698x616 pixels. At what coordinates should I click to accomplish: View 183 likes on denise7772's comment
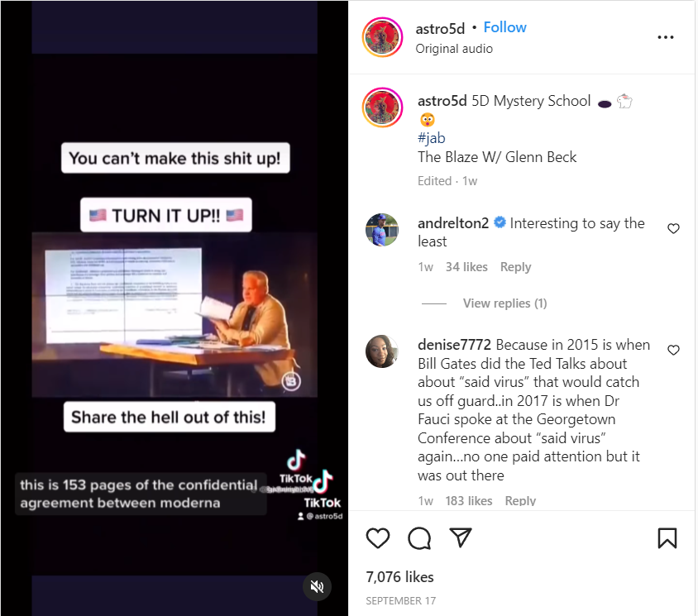click(x=469, y=501)
